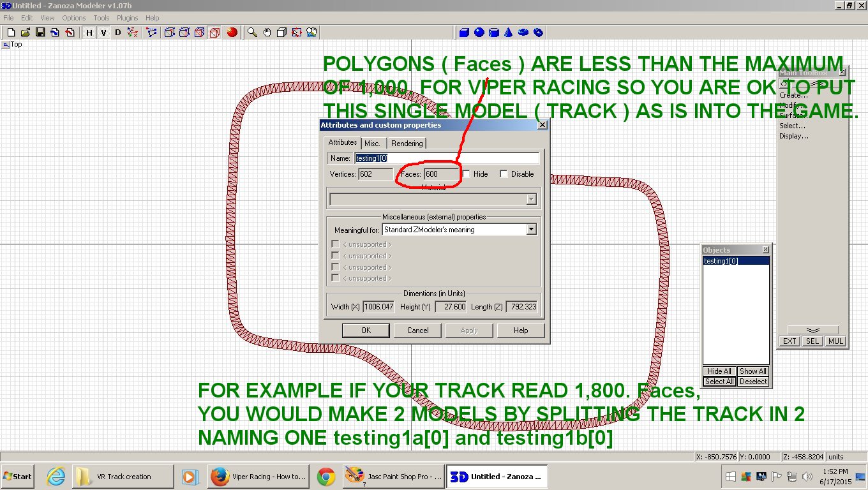Select the magnifying glass Zoom tool
The width and height of the screenshot is (868, 490).
[253, 33]
